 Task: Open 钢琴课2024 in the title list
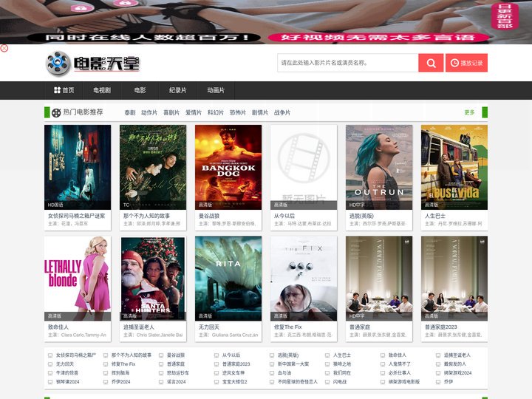[67, 382]
